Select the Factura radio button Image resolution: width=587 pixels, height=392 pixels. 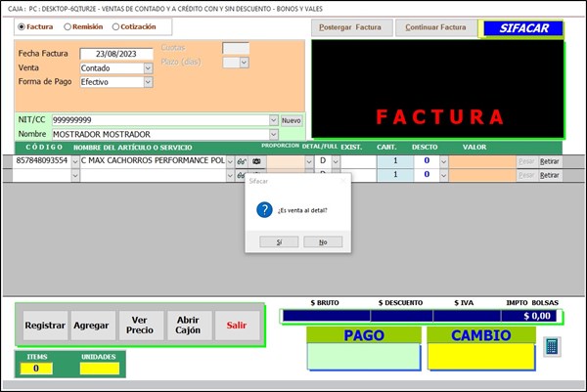pos(22,26)
